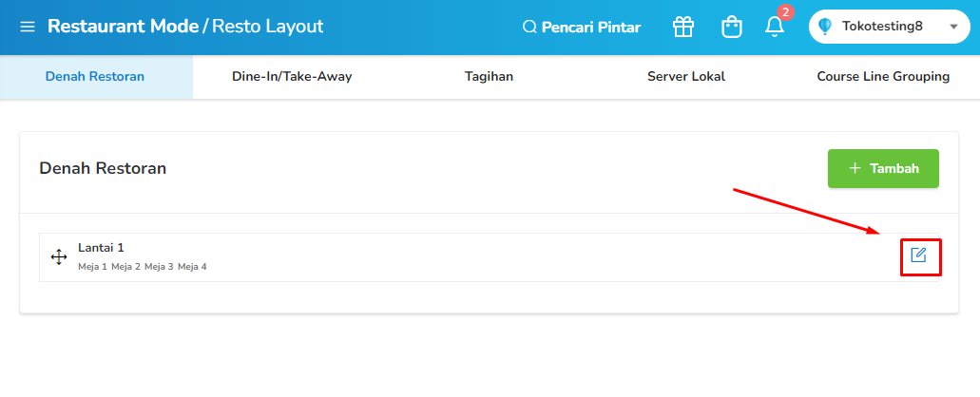The image size is (980, 397).
Task: Click the balloon logo beside Tokotesting8
Action: tap(825, 27)
